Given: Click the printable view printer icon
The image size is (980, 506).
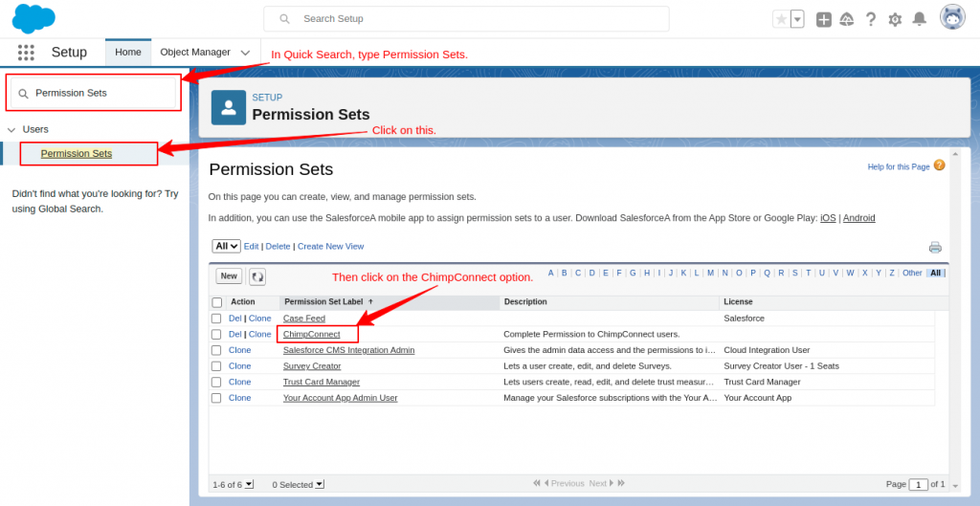Looking at the screenshot, I should click(935, 247).
